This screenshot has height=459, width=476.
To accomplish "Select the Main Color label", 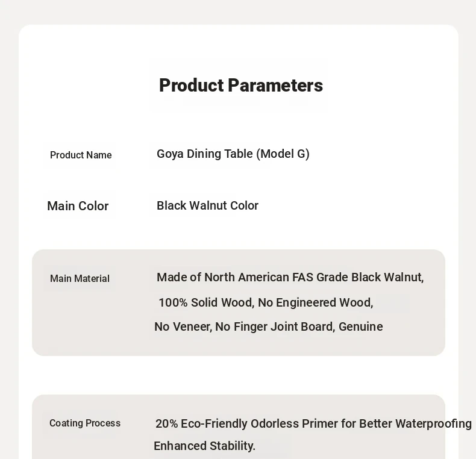I will (x=78, y=206).
